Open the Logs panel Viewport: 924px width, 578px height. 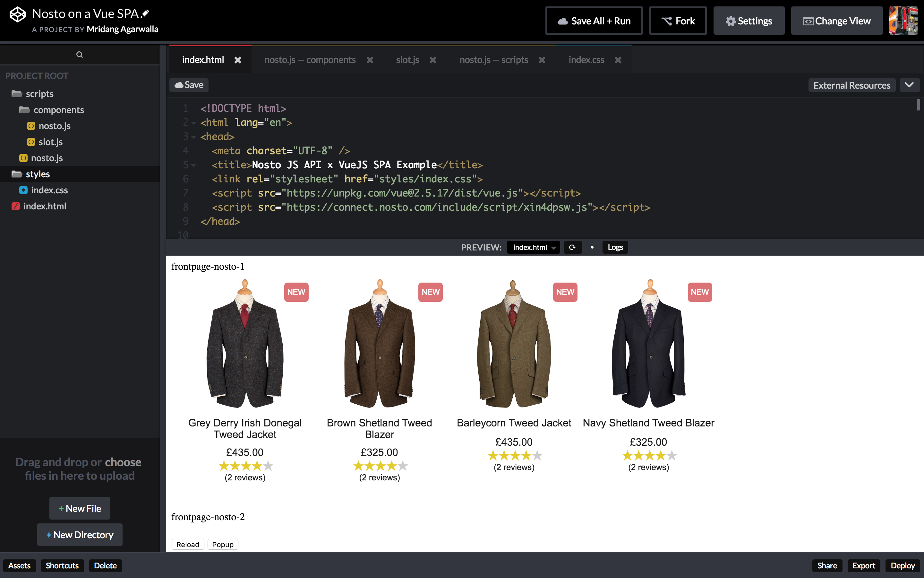point(615,247)
